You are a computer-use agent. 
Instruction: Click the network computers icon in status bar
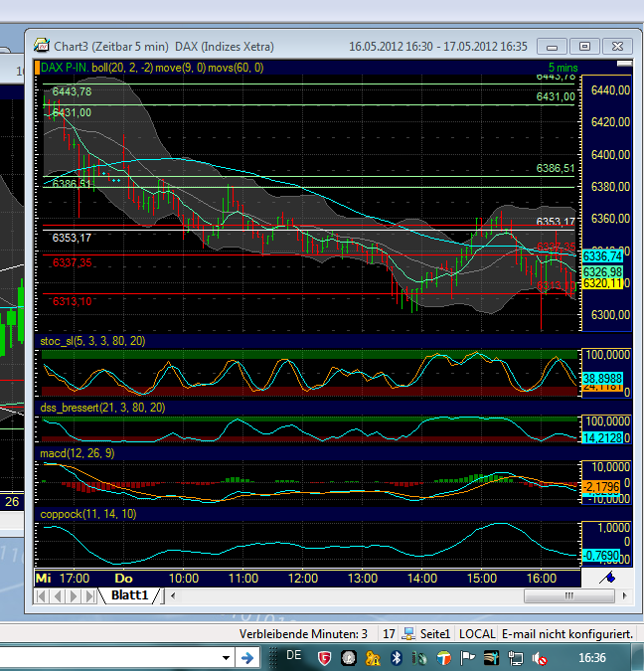pyautogui.click(x=408, y=634)
